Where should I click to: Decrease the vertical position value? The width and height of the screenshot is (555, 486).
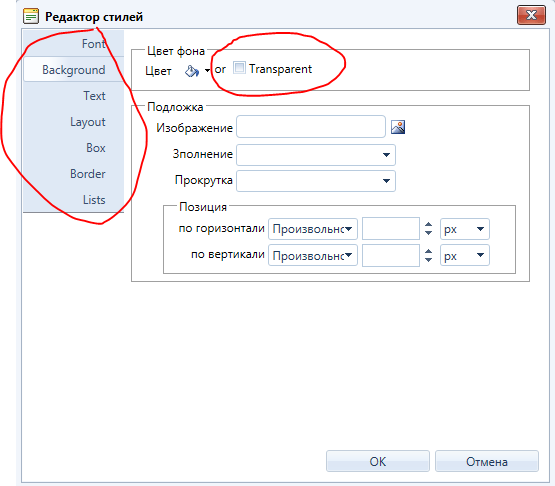(x=428, y=260)
